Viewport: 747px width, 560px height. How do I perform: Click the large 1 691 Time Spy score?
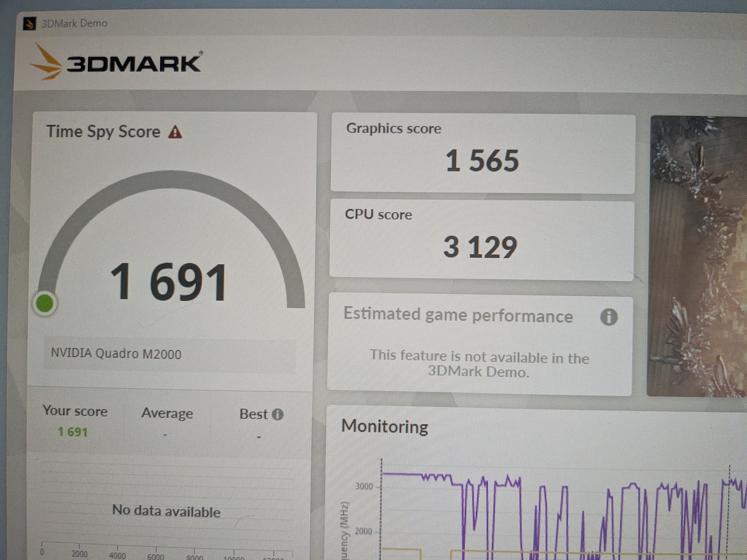pyautogui.click(x=169, y=282)
